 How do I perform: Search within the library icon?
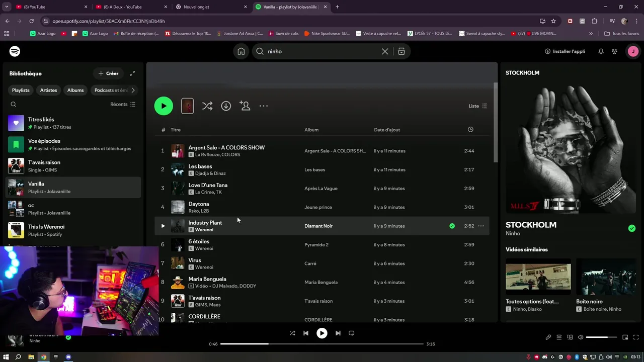click(x=14, y=104)
